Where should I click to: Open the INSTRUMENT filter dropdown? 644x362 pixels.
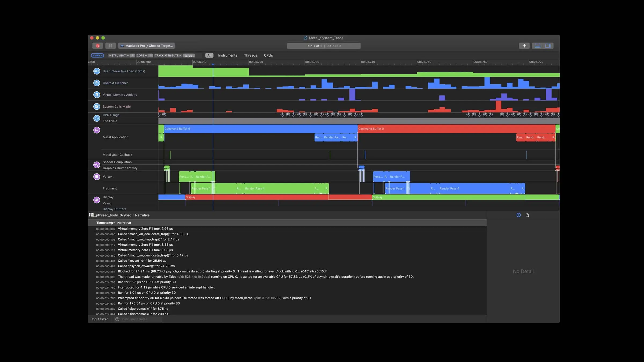click(x=119, y=56)
